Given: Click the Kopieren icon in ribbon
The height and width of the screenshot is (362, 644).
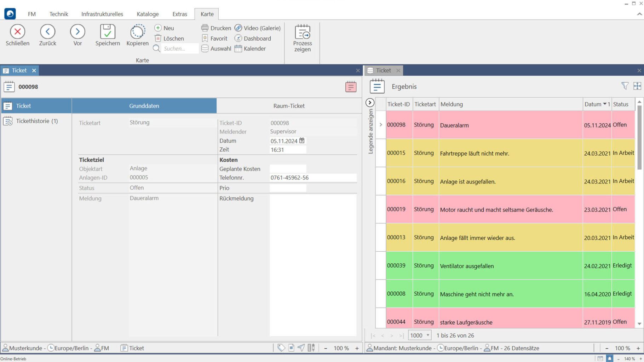Looking at the screenshot, I should [x=137, y=32].
